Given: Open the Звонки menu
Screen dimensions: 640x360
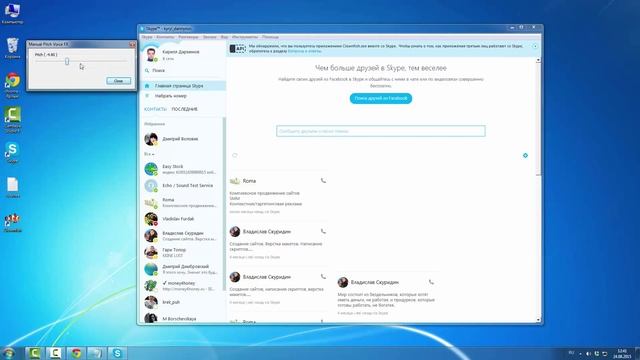Looking at the screenshot, I should tap(210, 37).
